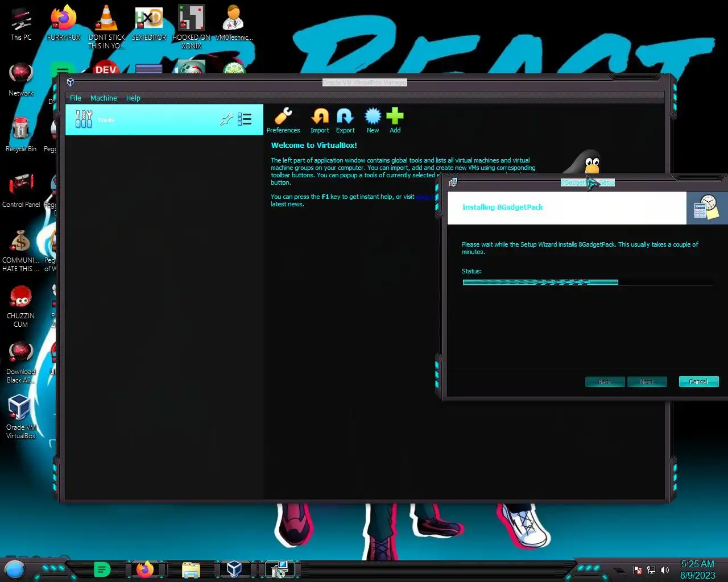The width and height of the screenshot is (728, 582).
Task: Click the link in VirtualBox welcome text
Action: (x=425, y=197)
